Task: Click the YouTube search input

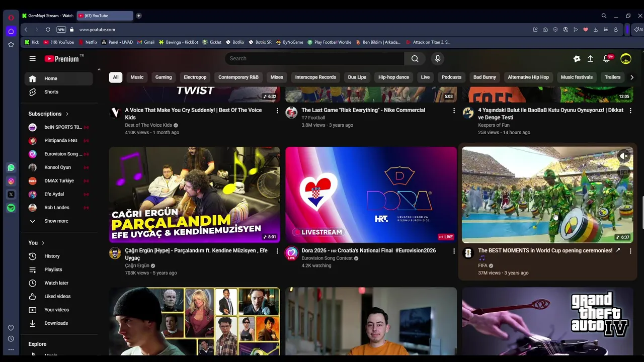Action: point(314,58)
